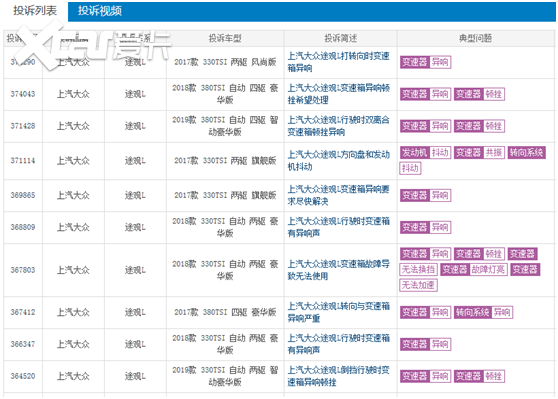This screenshot has height=399, width=558.
Task: Click the 变速器 共振 tag
Action: (x=479, y=153)
